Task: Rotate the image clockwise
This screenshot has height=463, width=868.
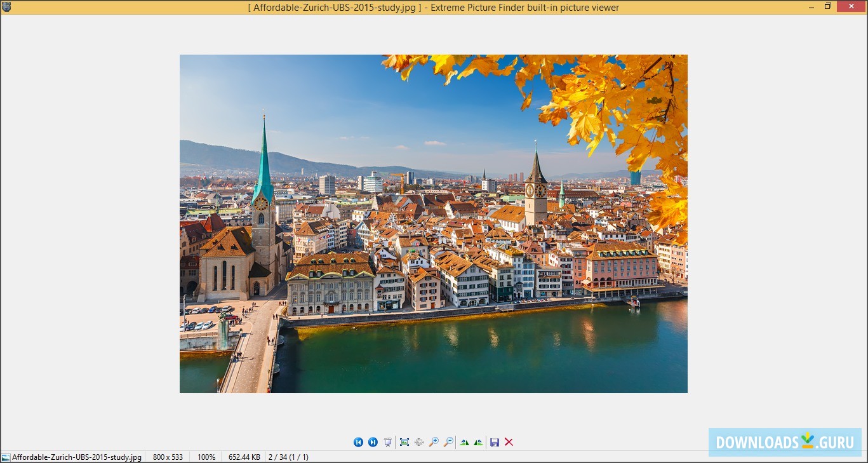Action: coord(478,441)
